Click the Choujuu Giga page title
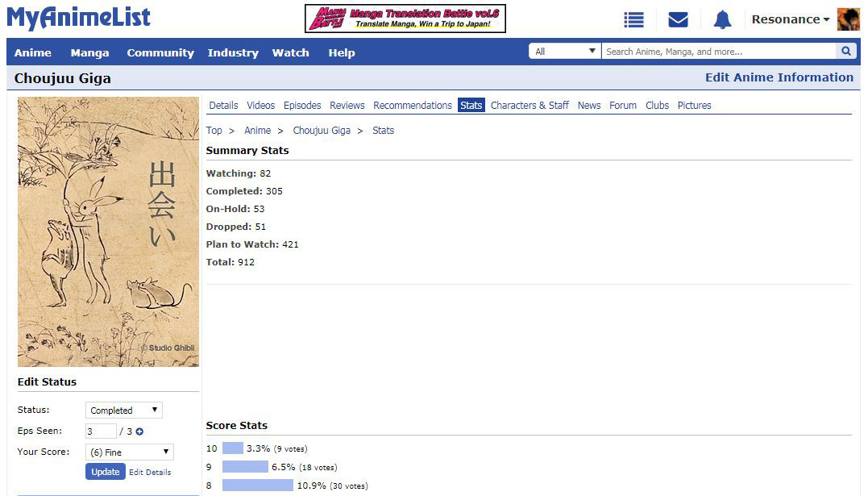Viewport: 868px width, 496px height. (63, 78)
